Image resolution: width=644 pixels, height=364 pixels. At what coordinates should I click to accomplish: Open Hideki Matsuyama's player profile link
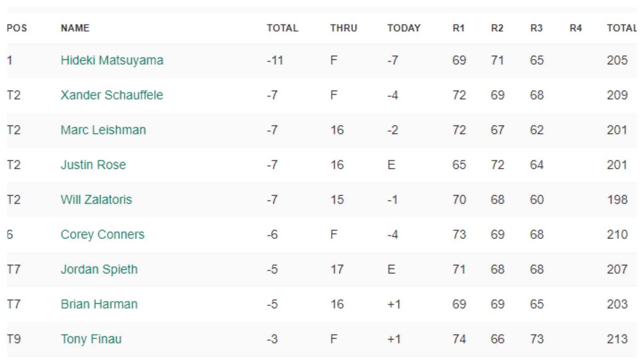[112, 60]
